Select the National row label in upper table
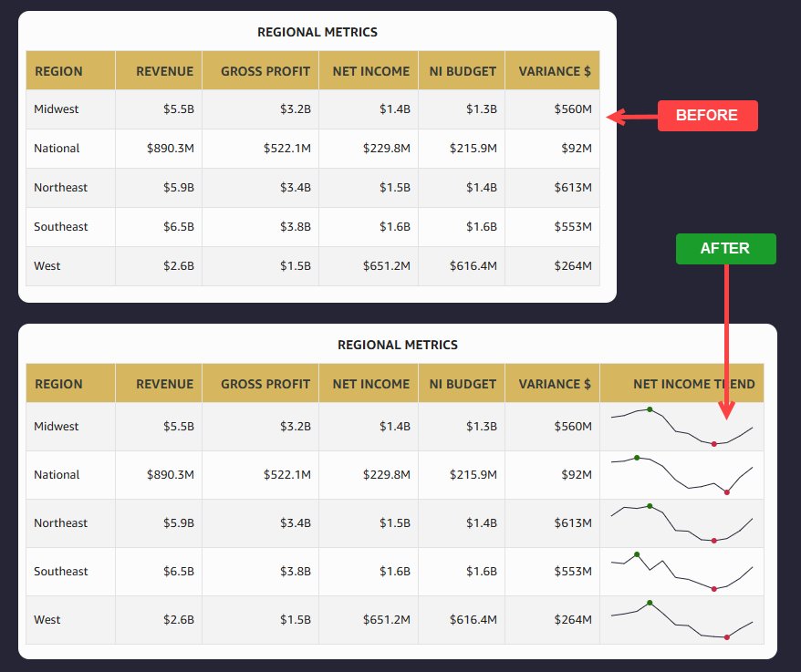The width and height of the screenshot is (801, 672). click(x=57, y=148)
